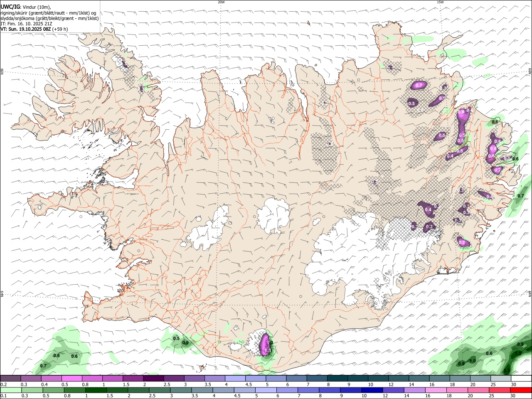Click the purple snow patch on the southern glacier
The image size is (532, 399).
[265, 344]
